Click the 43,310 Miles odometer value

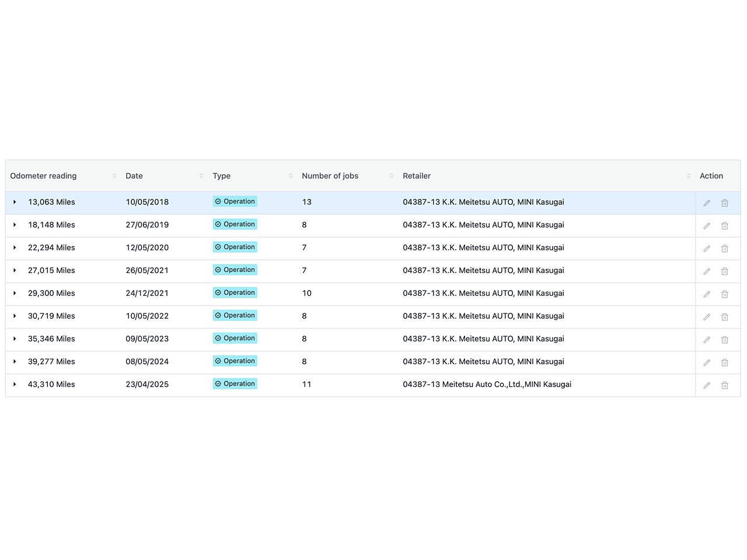51,384
